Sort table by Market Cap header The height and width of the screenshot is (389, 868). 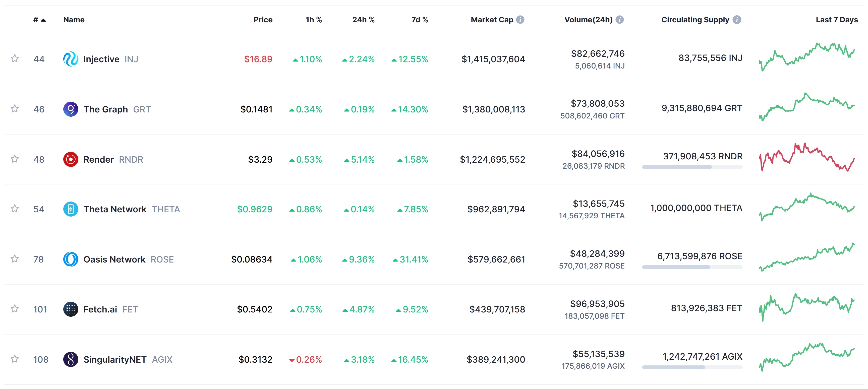tap(492, 20)
